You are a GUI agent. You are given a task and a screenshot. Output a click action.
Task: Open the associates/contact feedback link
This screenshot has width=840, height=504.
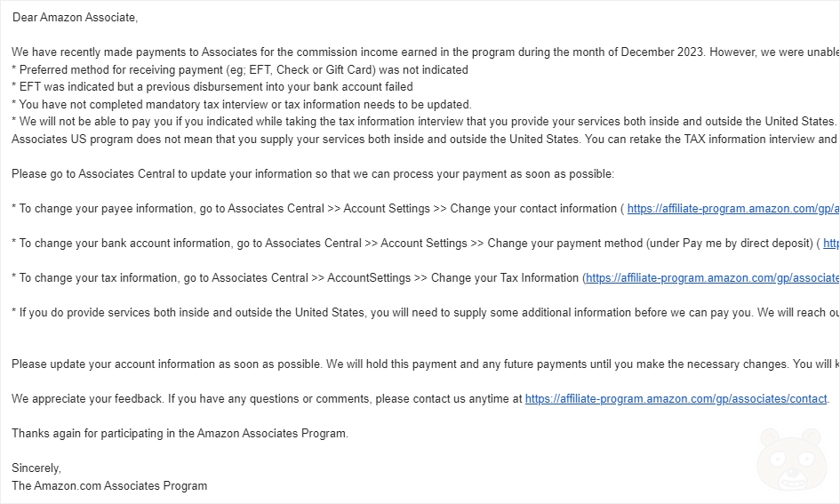point(676,399)
